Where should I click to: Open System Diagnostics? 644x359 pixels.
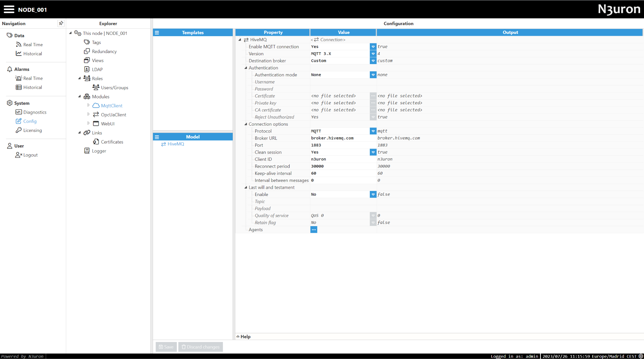31,112
